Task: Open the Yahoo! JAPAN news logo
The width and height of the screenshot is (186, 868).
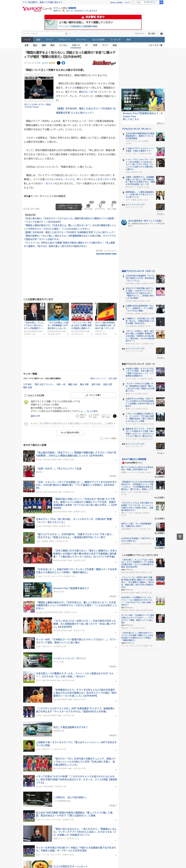Action: pos(37,9)
